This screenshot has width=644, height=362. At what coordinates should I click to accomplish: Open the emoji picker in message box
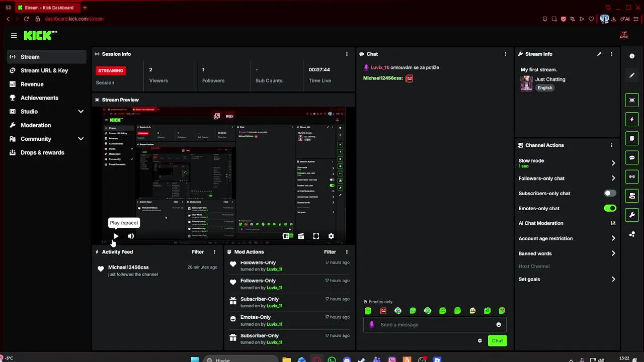[499, 324]
